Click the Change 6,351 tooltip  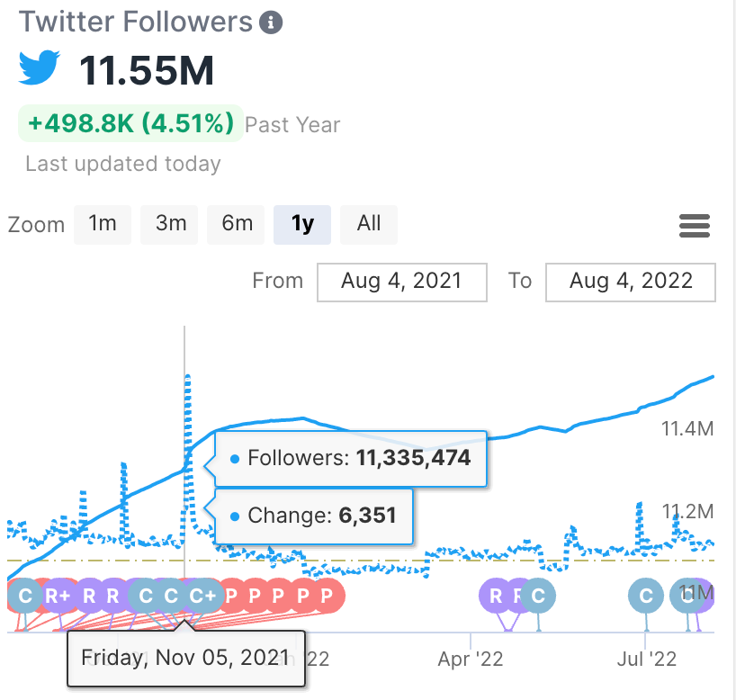pyautogui.click(x=313, y=516)
